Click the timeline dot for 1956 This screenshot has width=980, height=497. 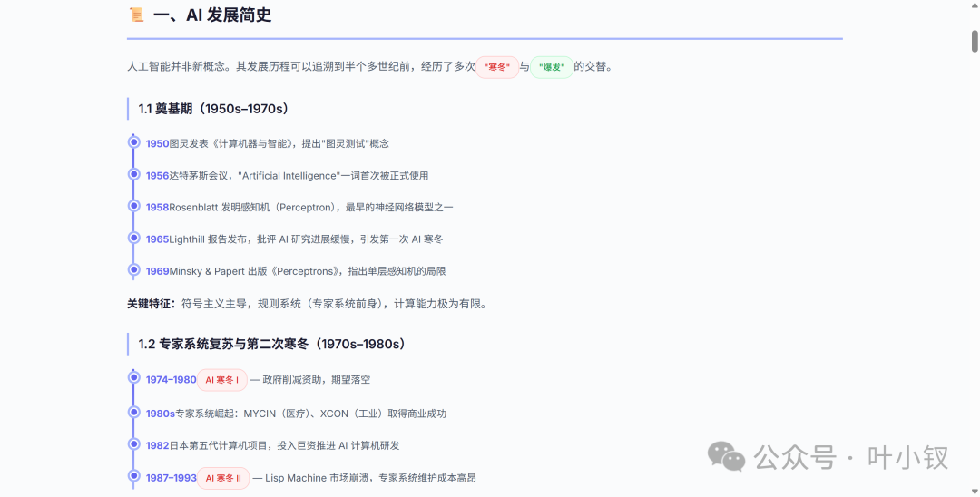pyautogui.click(x=133, y=173)
